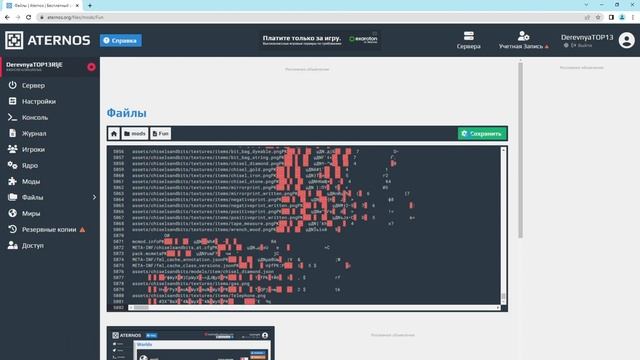The height and width of the screenshot is (360, 640).
Task: Reload the page with refresh icon
Action: (x=29, y=17)
